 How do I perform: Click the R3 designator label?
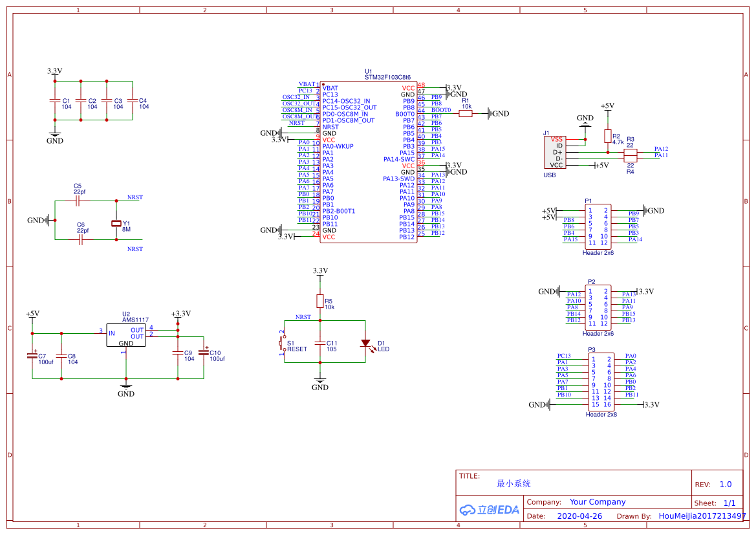pyautogui.click(x=630, y=140)
